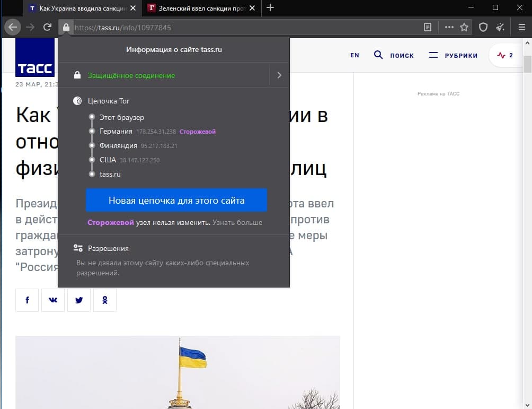
Task: Open the Рубрики menu on TASS
Action: [x=453, y=55]
